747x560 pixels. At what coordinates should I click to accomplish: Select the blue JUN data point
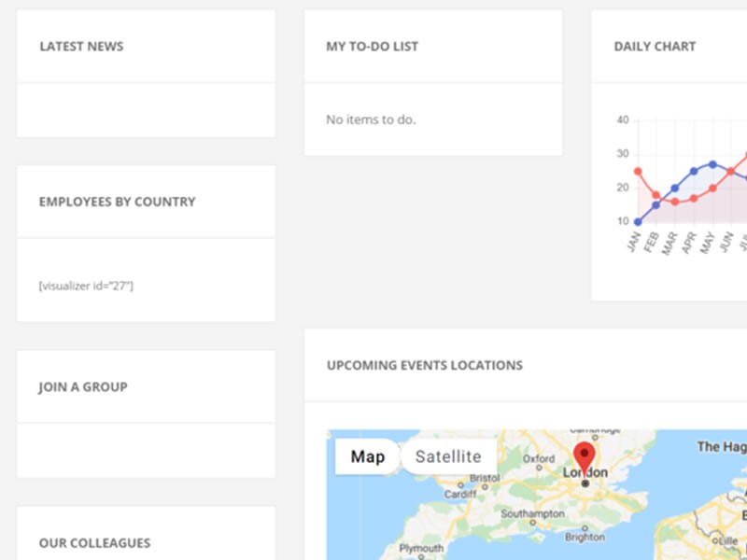click(x=732, y=173)
